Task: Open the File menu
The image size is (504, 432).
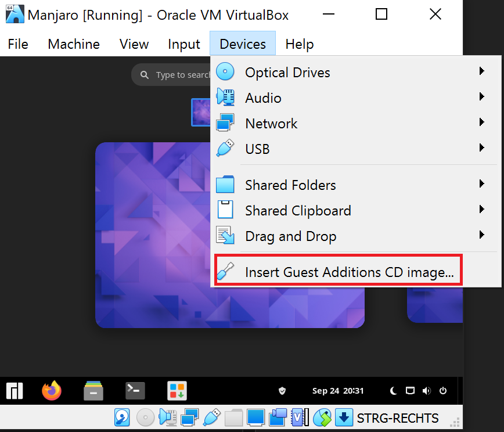Action: point(18,44)
